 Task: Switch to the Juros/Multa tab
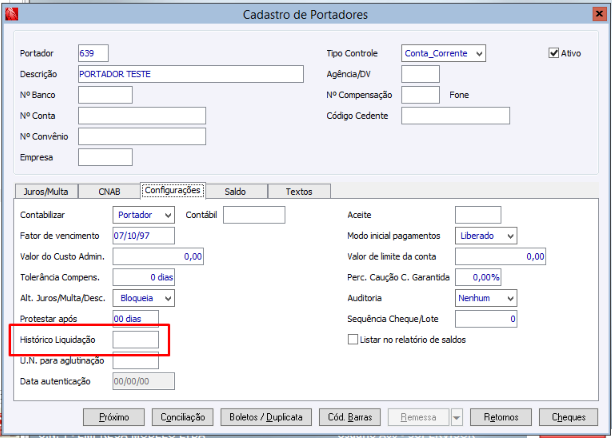coord(46,190)
